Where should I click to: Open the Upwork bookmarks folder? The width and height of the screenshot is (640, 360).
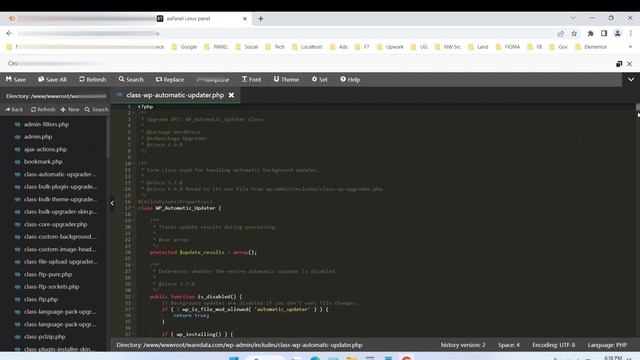(x=390, y=47)
